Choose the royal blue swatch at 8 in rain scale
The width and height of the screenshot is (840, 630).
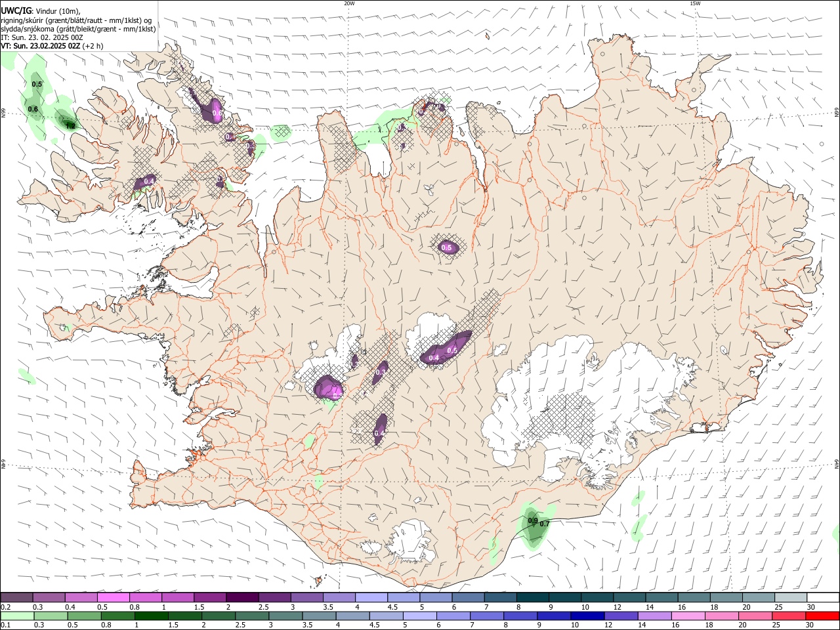[519, 616]
